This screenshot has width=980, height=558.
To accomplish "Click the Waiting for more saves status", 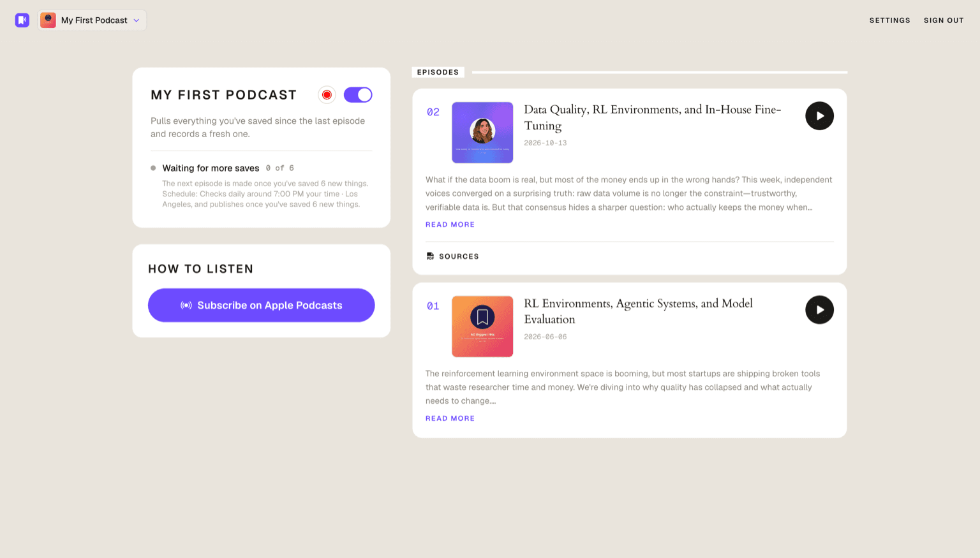I will point(211,168).
